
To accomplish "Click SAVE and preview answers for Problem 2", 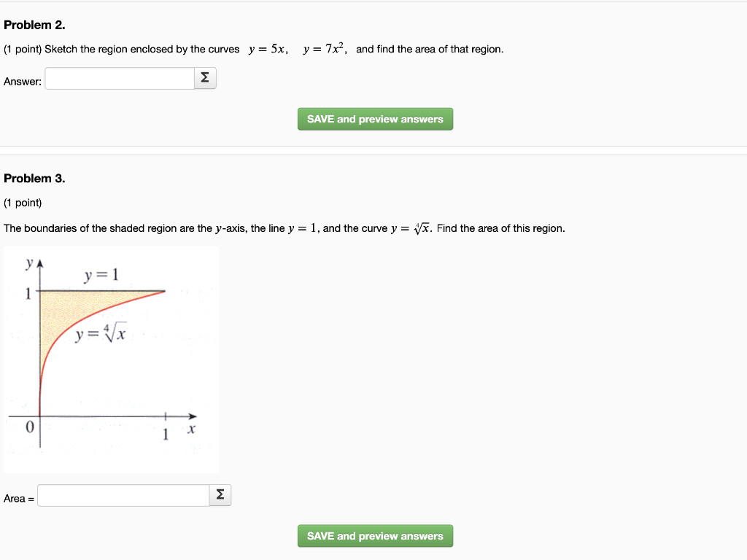I will pos(375,119).
